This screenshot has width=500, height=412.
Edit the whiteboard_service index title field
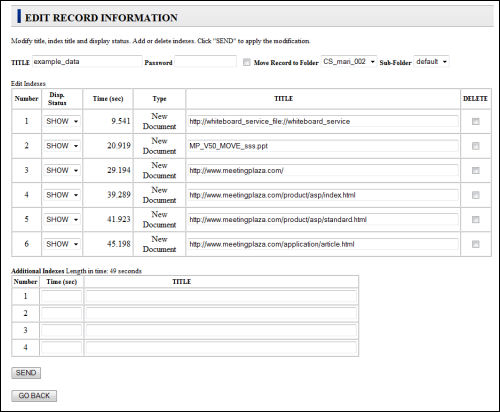pyautogui.click(x=323, y=121)
